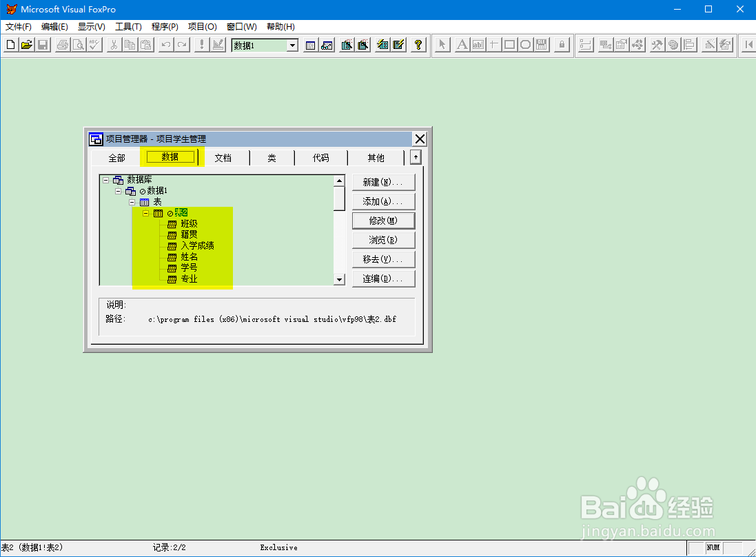The image size is (756, 557).
Task: Open the 编辑(E) menu
Action: [x=54, y=26]
